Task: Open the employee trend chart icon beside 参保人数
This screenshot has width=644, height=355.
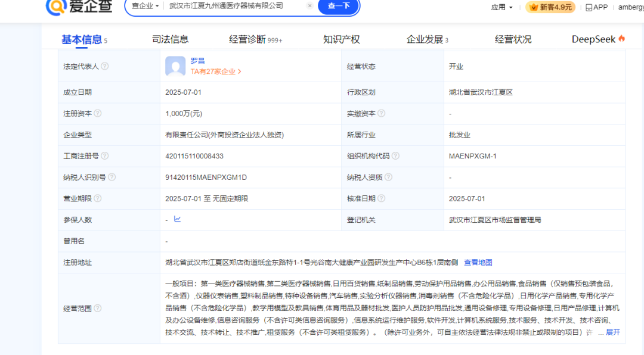Action: coord(177,219)
